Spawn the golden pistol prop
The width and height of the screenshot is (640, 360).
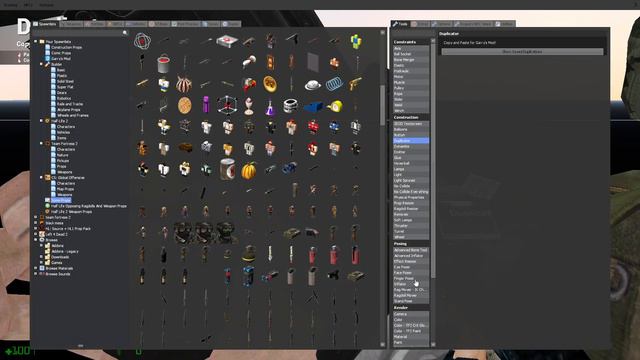[x=356, y=84]
